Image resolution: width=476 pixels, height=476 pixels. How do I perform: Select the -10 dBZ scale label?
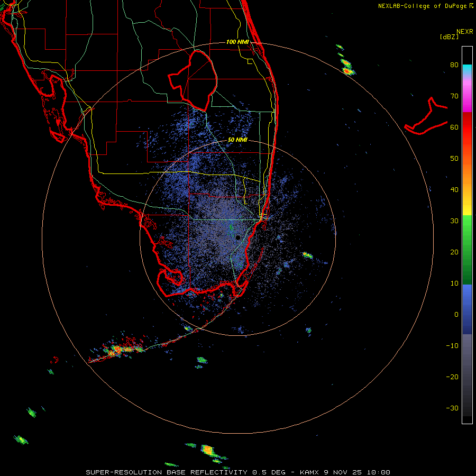452,346
